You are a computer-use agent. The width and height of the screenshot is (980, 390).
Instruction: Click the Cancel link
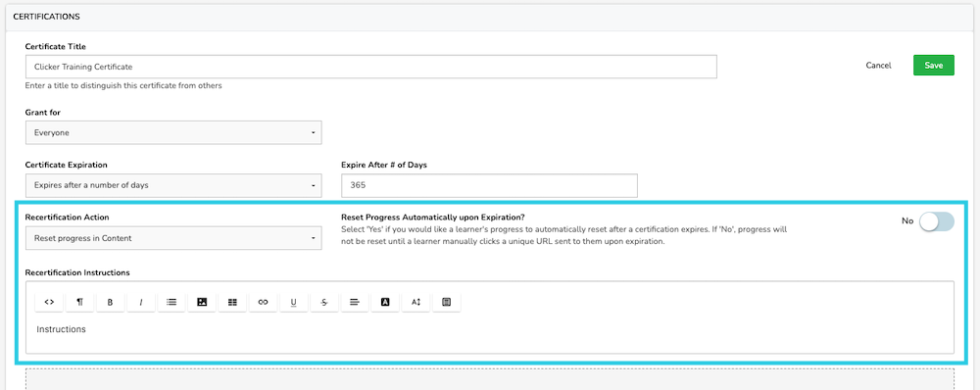pyautogui.click(x=878, y=65)
